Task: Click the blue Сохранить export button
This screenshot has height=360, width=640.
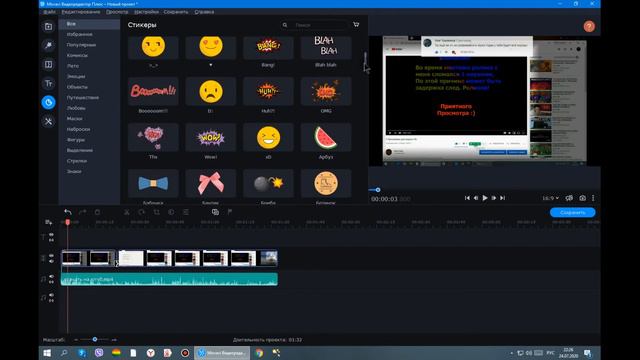Action: 572,212
